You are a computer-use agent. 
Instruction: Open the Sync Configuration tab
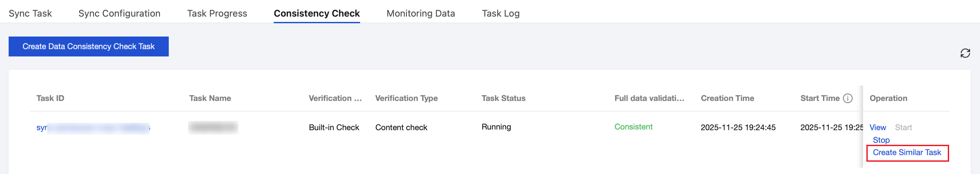[x=119, y=14]
